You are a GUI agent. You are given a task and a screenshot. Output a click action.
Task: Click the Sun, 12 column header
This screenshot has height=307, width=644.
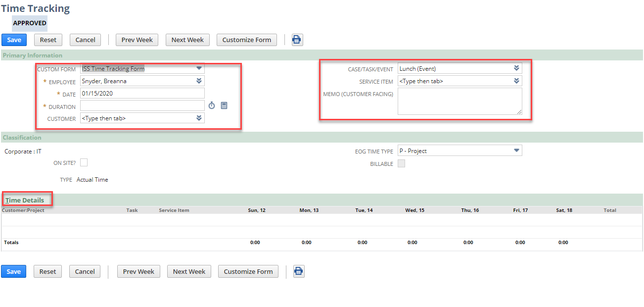point(257,210)
